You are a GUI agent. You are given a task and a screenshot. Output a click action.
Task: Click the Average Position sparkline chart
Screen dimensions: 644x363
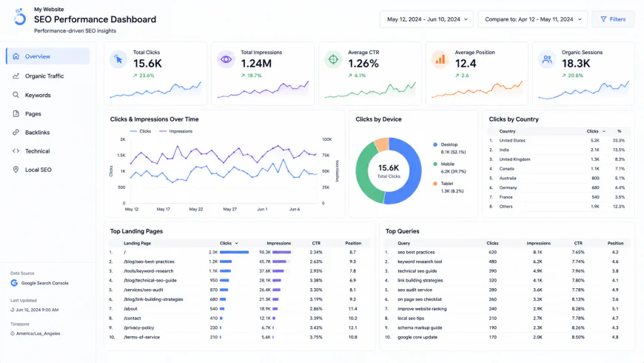(477, 90)
